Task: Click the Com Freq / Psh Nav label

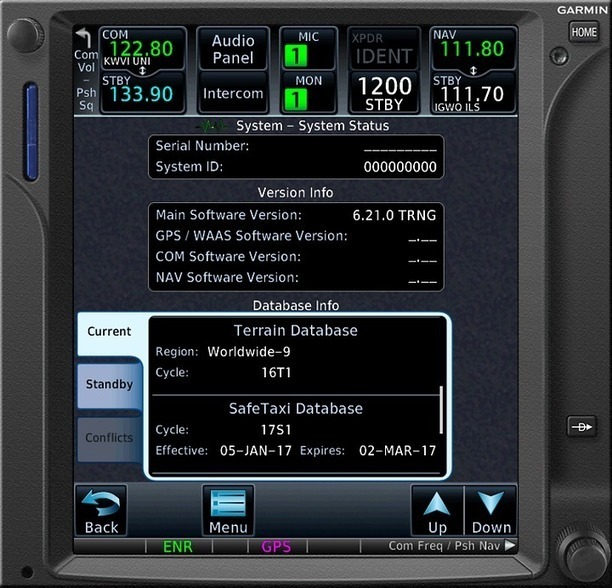Action: click(452, 545)
